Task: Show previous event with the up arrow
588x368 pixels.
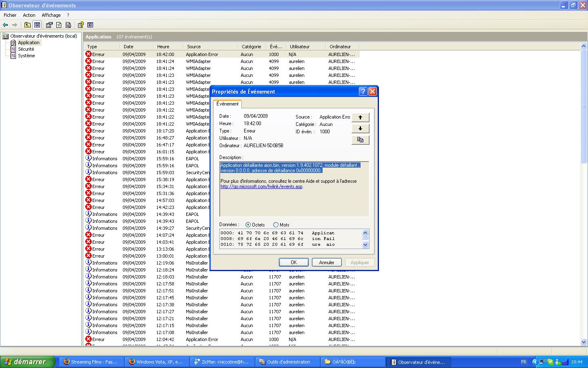Action: (x=360, y=117)
